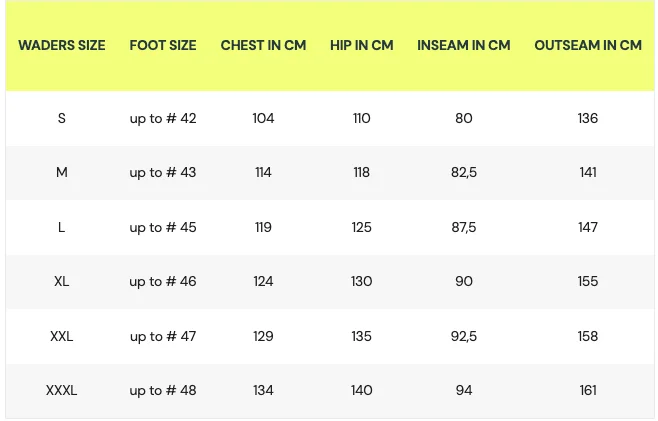Click the OUTSEAM IN CM header
The image size is (658, 421).
[x=588, y=46]
